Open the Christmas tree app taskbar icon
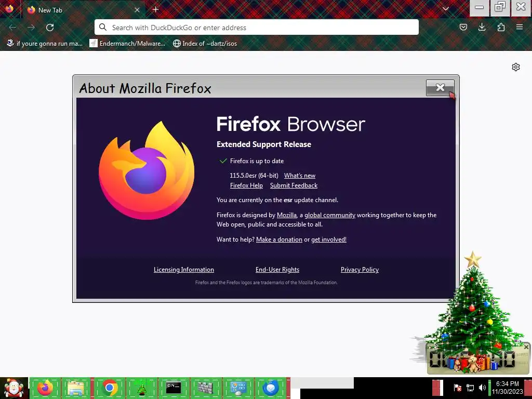The height and width of the screenshot is (399, 532). [141, 388]
